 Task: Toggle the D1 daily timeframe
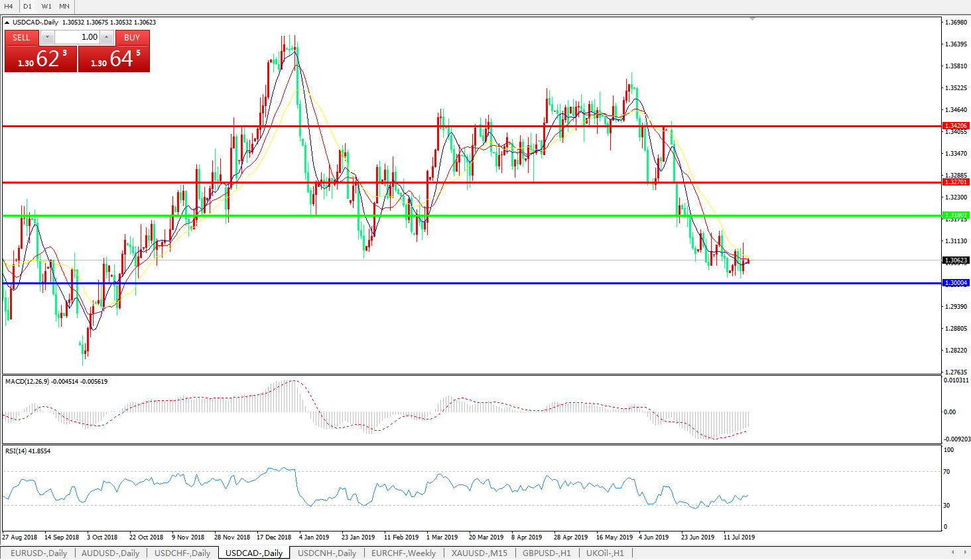(28, 7)
